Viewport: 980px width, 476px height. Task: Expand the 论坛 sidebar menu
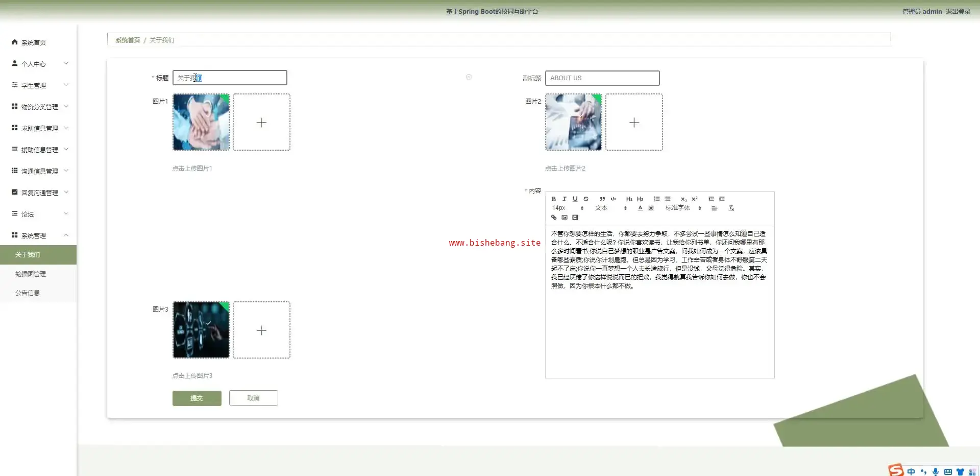point(38,214)
